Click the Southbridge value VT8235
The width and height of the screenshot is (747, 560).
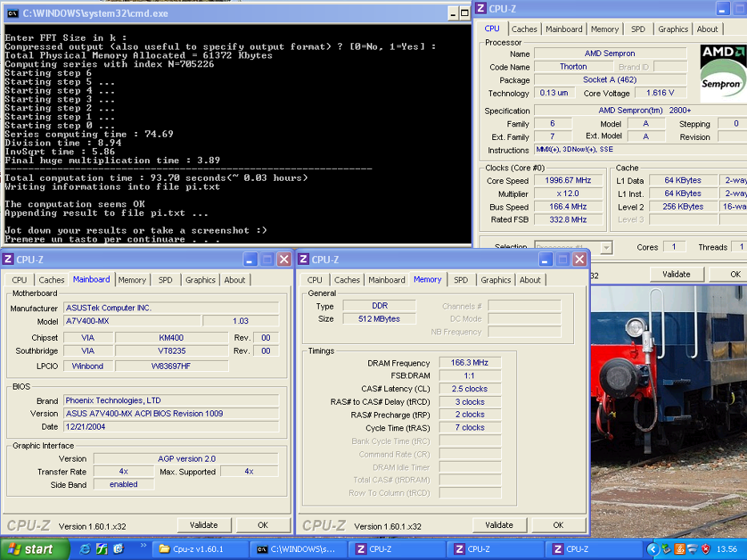tap(172, 351)
